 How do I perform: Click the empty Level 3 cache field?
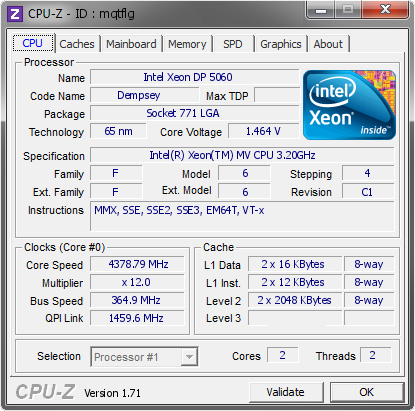pyautogui.click(x=295, y=318)
